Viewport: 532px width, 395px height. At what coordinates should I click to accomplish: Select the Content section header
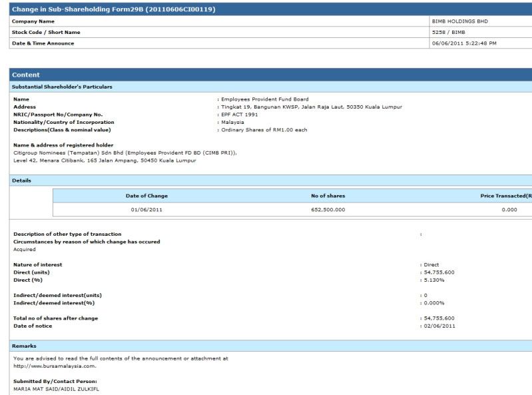26,75
